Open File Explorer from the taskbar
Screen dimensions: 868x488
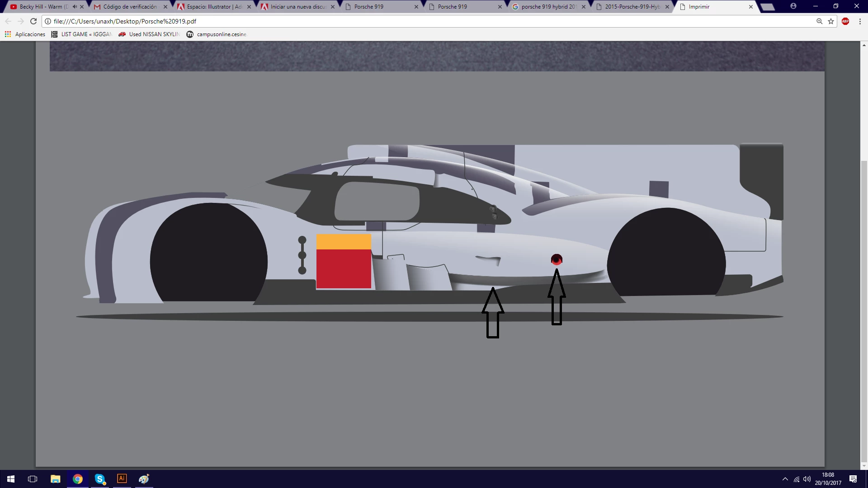(55, 479)
